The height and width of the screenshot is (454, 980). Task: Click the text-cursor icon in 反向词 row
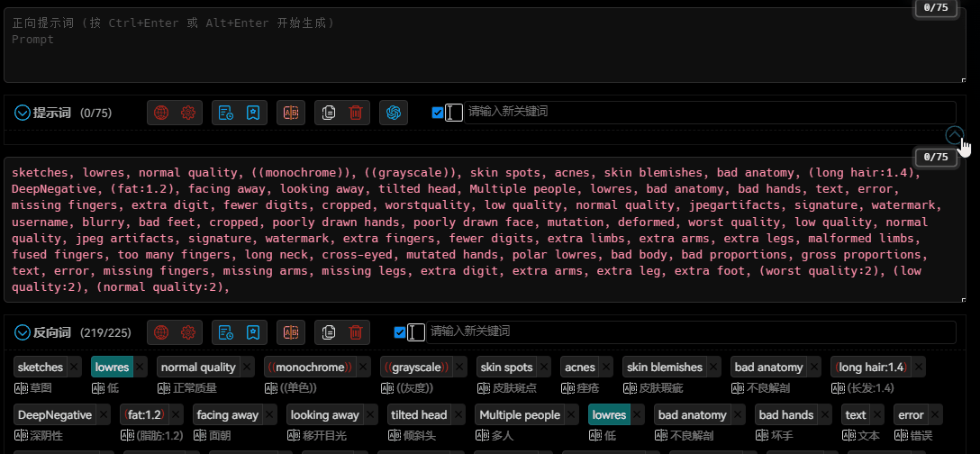pos(416,332)
